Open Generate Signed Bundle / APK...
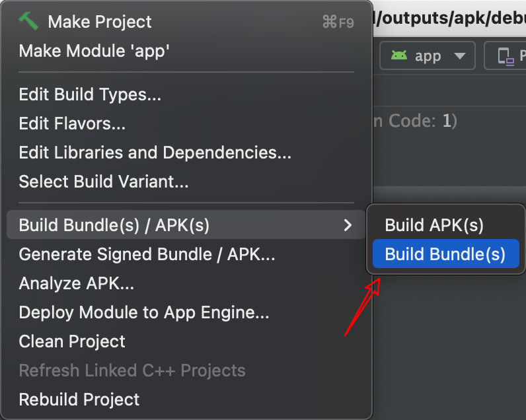The image size is (526, 420). [x=147, y=254]
